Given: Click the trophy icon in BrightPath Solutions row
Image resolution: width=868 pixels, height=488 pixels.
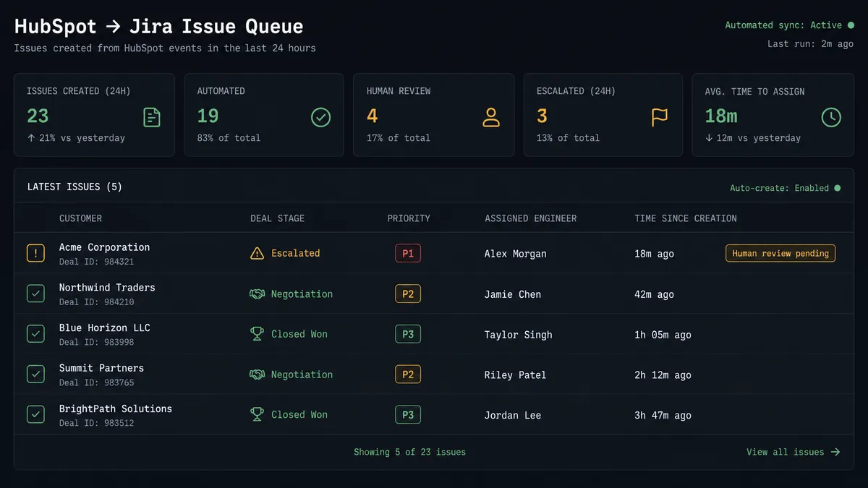Looking at the screenshot, I should (257, 414).
